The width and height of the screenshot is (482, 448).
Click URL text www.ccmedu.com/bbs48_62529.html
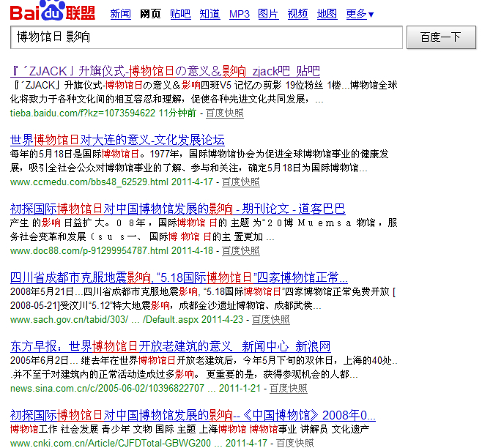pos(89,182)
